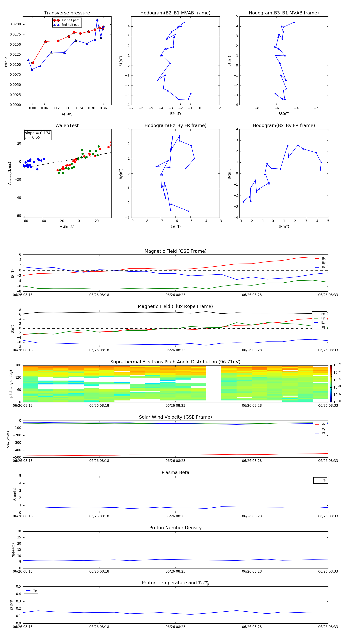Click the 0.0200 tick on Transverse pressure axis
Image resolution: width=351 pixels, height=644 pixels.
pyautogui.click(x=15, y=24)
